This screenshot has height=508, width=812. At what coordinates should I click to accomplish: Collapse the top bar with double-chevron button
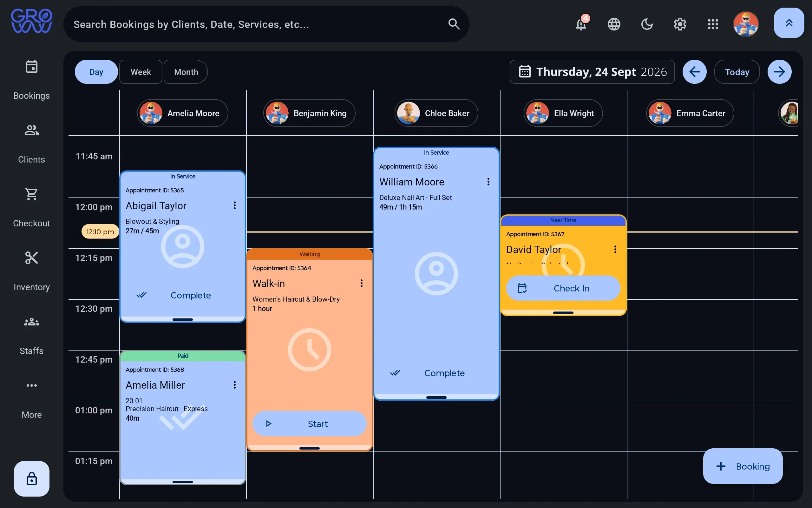tap(789, 23)
